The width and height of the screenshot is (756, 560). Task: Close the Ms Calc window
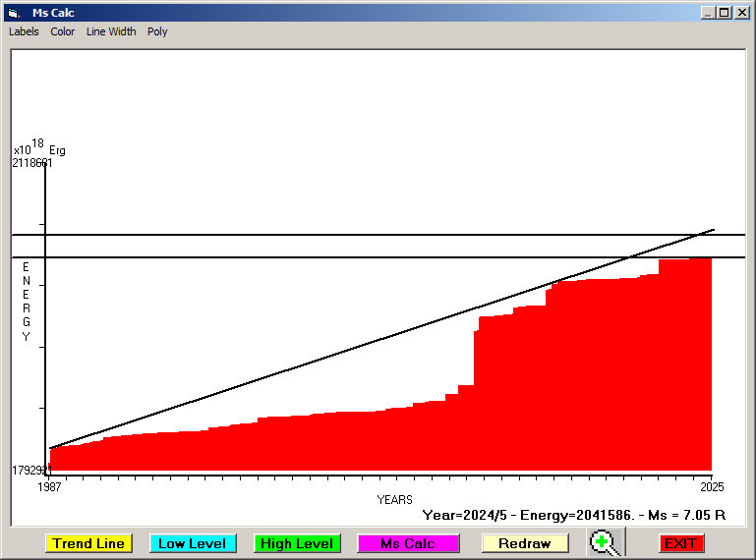pos(741,13)
